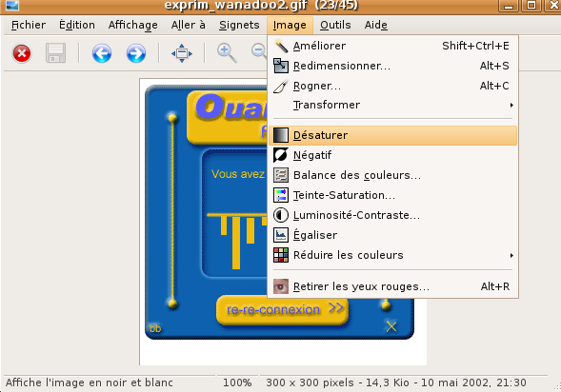The width and height of the screenshot is (561, 392).
Task: Choose Améliorer from the Image menu
Action: pyautogui.click(x=392, y=46)
